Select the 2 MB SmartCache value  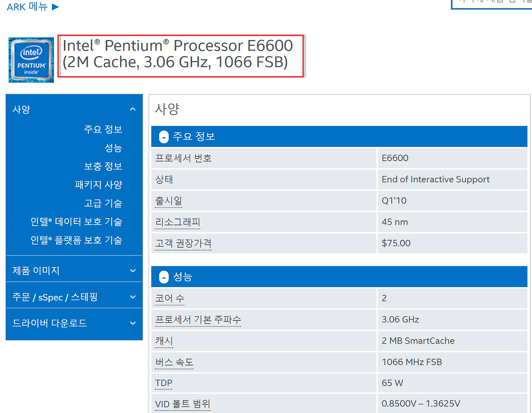(418, 341)
